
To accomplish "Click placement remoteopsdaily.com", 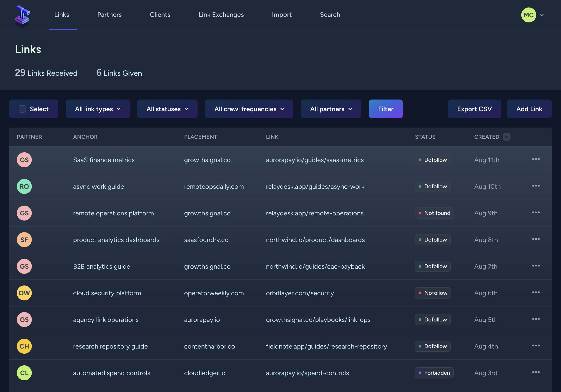I will (214, 186).
